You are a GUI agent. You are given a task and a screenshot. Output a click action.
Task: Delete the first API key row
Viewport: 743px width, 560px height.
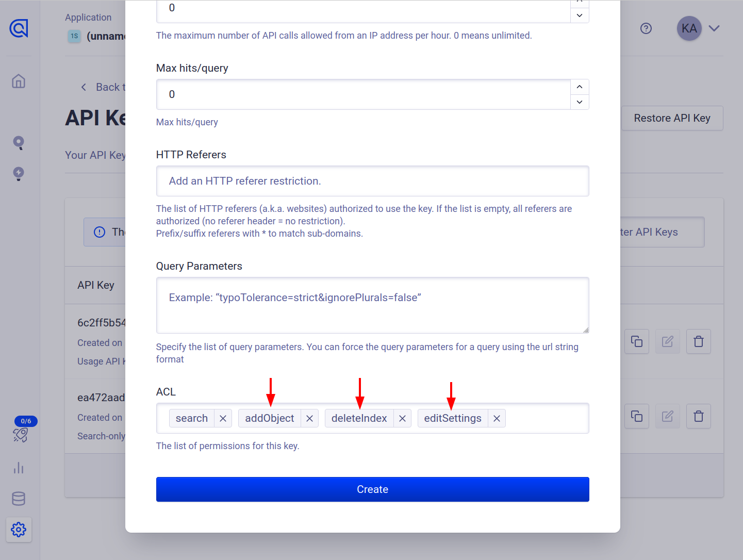pyautogui.click(x=699, y=341)
